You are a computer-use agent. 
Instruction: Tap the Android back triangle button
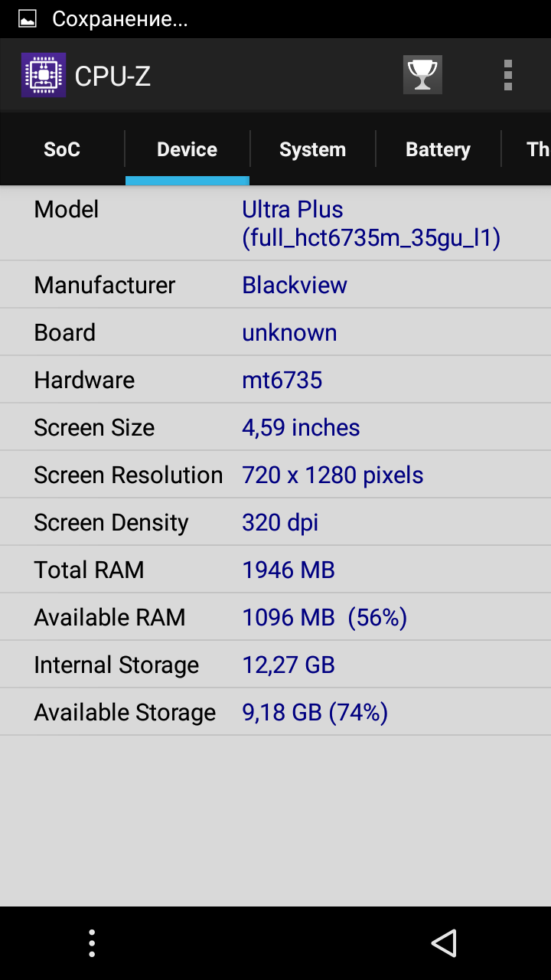[444, 943]
